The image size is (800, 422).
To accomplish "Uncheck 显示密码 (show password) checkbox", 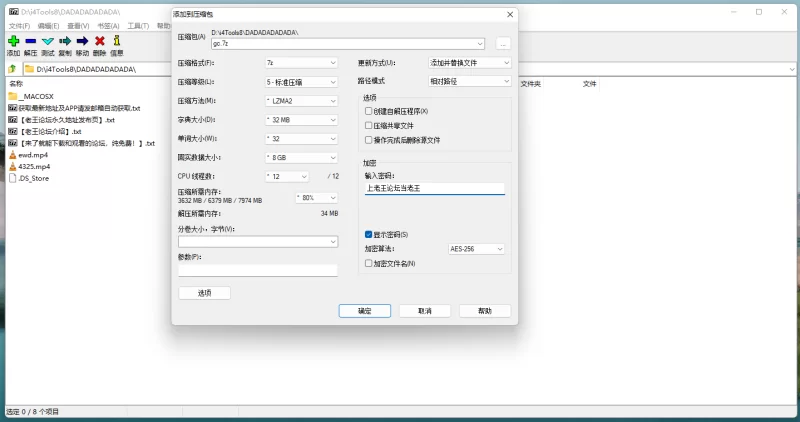I will [x=368, y=234].
